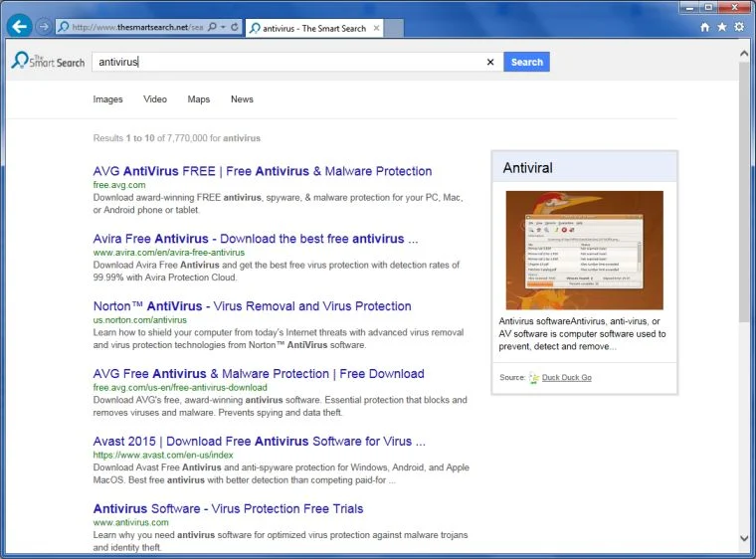This screenshot has width=756, height=559.
Task: Switch to Maps results
Action: point(199,99)
